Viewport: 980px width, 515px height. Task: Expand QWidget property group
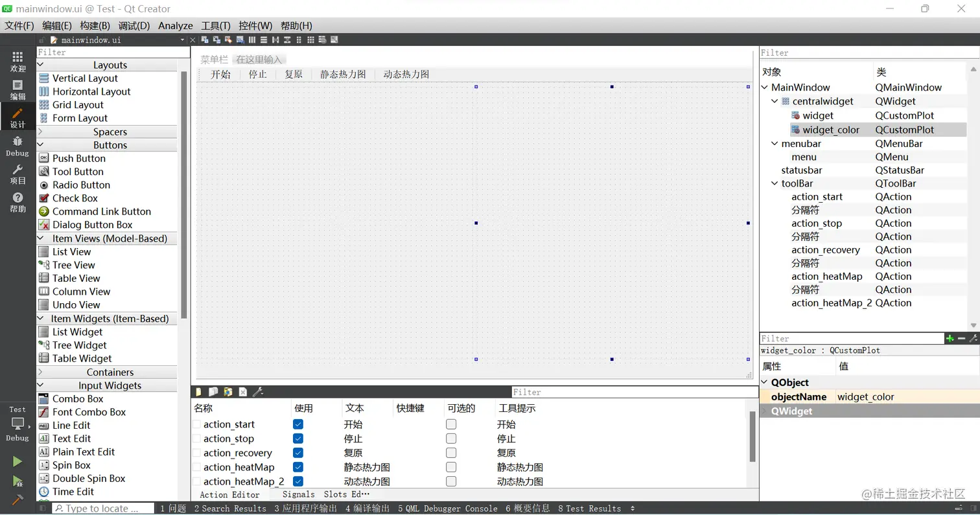tap(765, 411)
